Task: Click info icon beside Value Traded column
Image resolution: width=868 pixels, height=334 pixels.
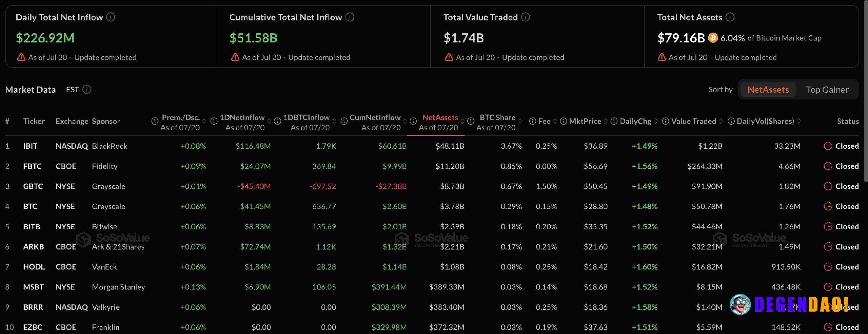Action: point(666,121)
